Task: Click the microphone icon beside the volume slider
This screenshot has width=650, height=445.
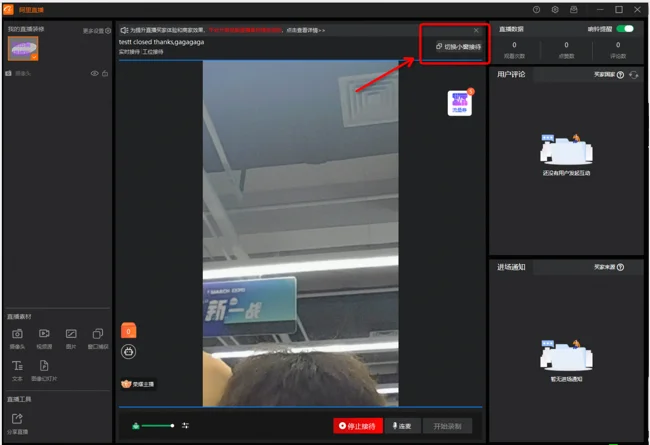Action: coord(136,426)
